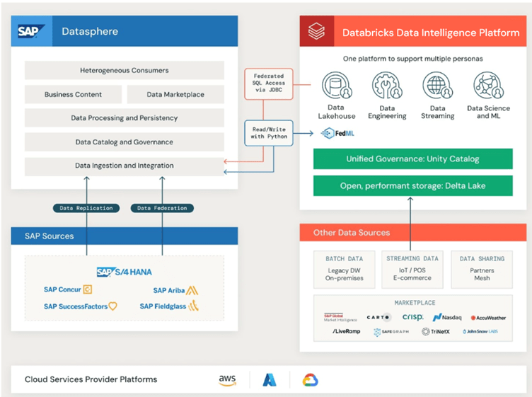This screenshot has width=532, height=397.
Task: Click the SAP Fieldglass icon
Action: pos(193,306)
